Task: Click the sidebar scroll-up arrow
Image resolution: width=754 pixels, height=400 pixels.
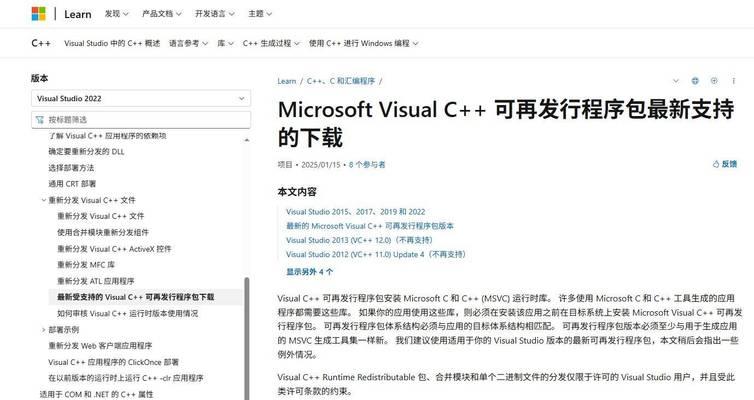Action: pyautogui.click(x=247, y=140)
